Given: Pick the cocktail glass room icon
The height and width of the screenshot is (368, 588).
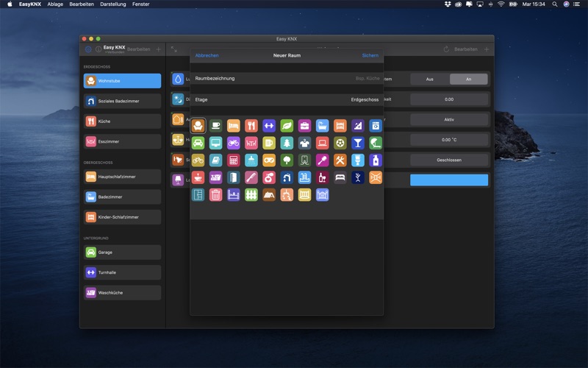Looking at the screenshot, I should click(x=358, y=143).
